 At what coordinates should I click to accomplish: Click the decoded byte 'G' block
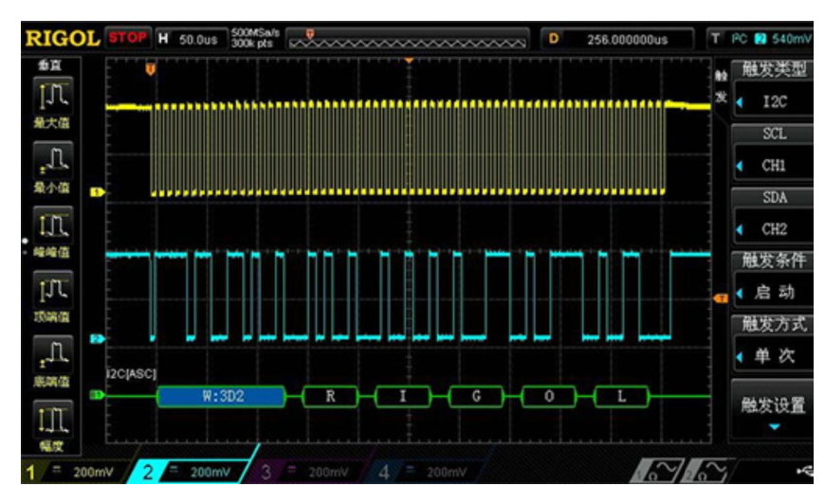pyautogui.click(x=476, y=396)
